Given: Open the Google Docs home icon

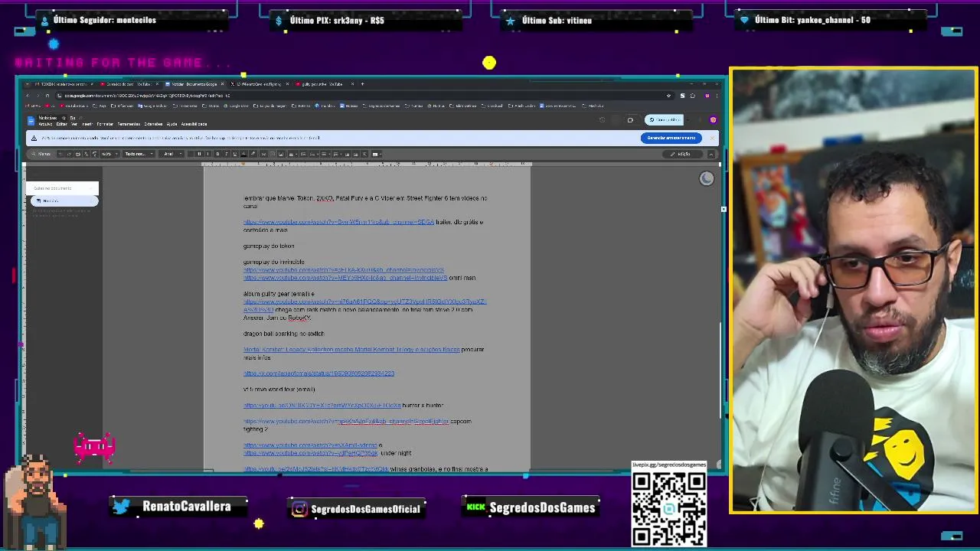Looking at the screenshot, I should pos(31,121).
